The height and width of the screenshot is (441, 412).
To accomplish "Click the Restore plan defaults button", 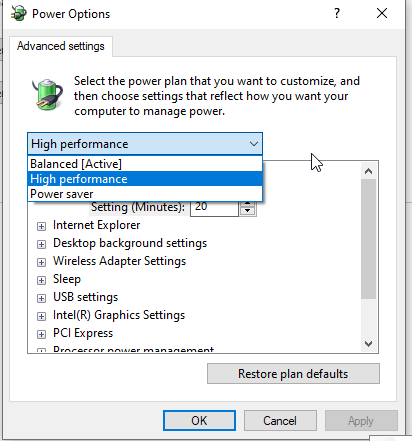I will coord(293,374).
